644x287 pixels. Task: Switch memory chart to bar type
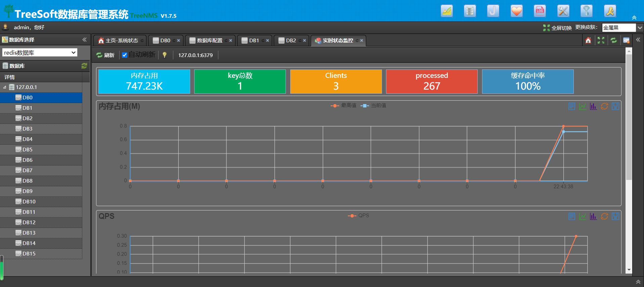[593, 106]
